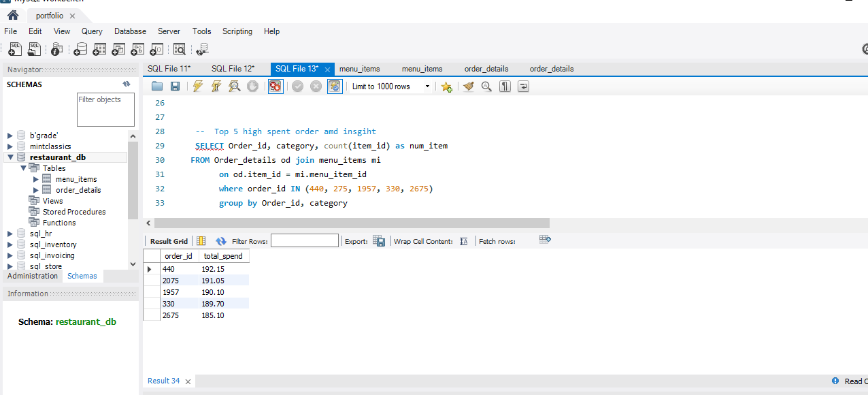Switch to the SQL File 12 tab

click(x=233, y=69)
